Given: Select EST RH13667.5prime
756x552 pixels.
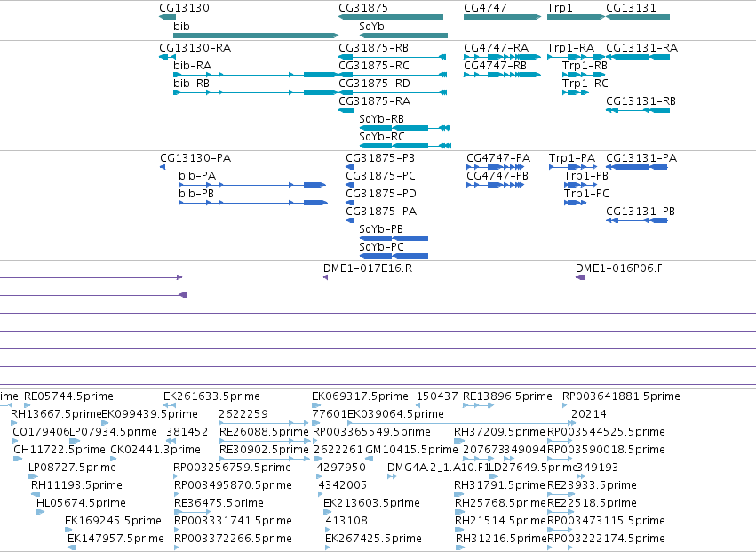Looking at the screenshot, I should click(56, 414).
